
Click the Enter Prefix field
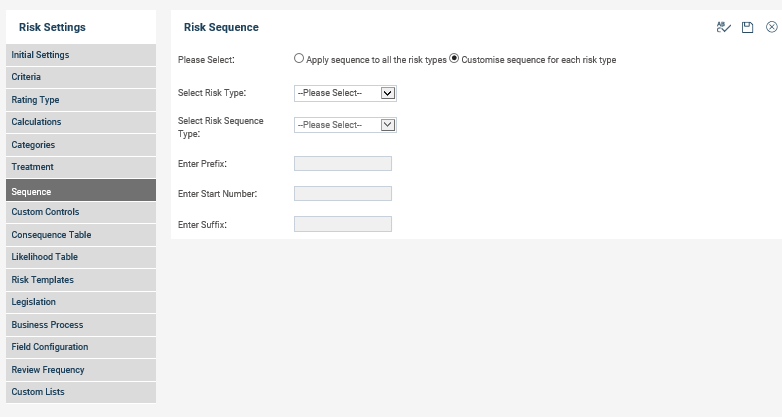pyautogui.click(x=343, y=164)
